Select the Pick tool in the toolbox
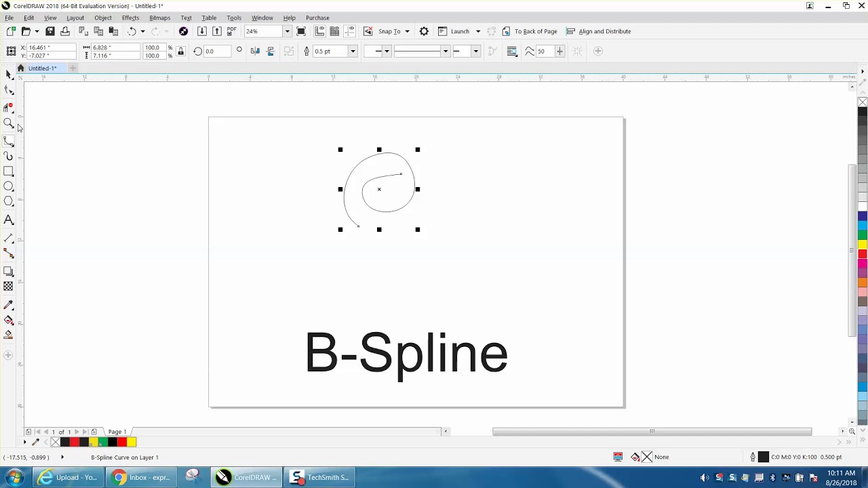The width and height of the screenshot is (868, 488). (x=9, y=75)
